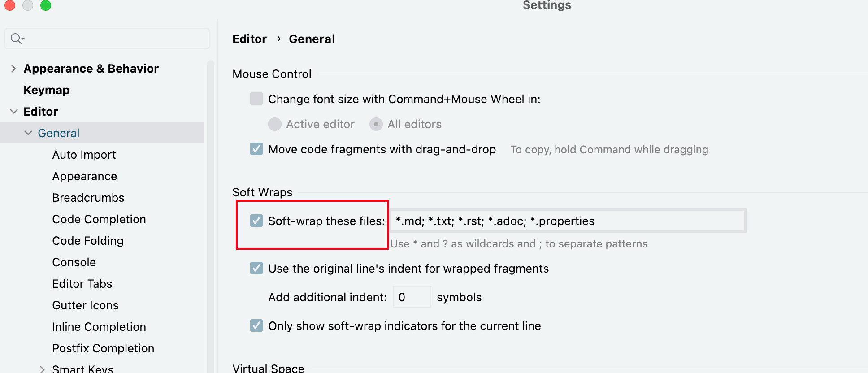Viewport: 868px width, 373px height.
Task: Toggle Only show soft-wrap indicators checkbox
Action: click(x=256, y=326)
